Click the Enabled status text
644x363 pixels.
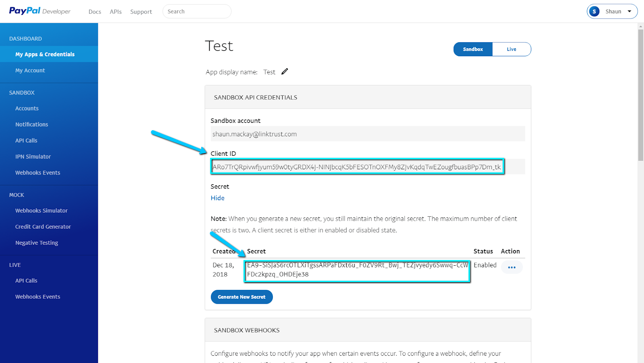(x=485, y=265)
